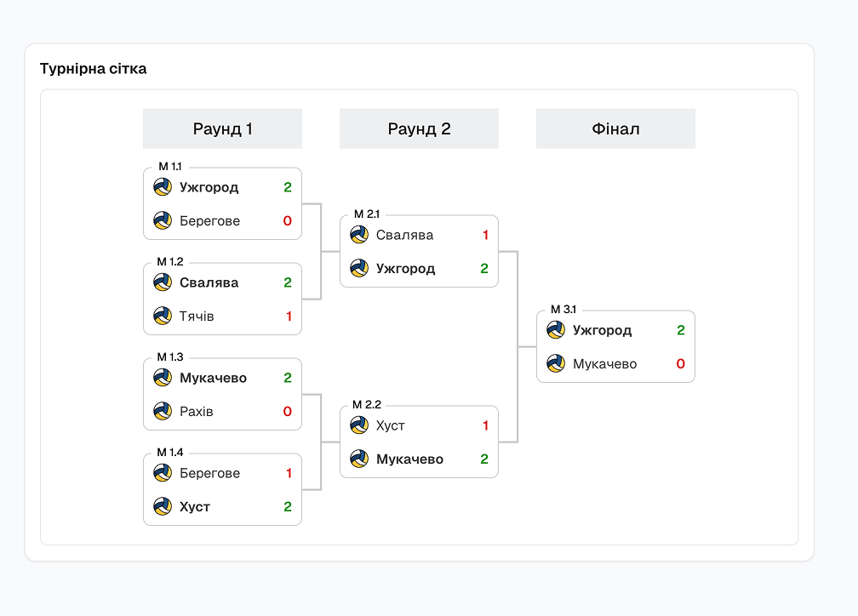Click Свалява team logo in match M 2.1
The height and width of the screenshot is (616, 858).
(359, 236)
